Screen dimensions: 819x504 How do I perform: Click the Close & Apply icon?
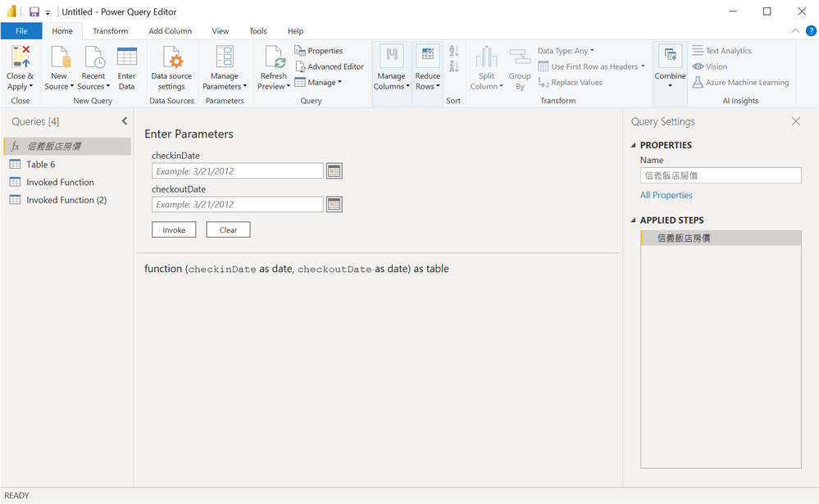(x=20, y=57)
